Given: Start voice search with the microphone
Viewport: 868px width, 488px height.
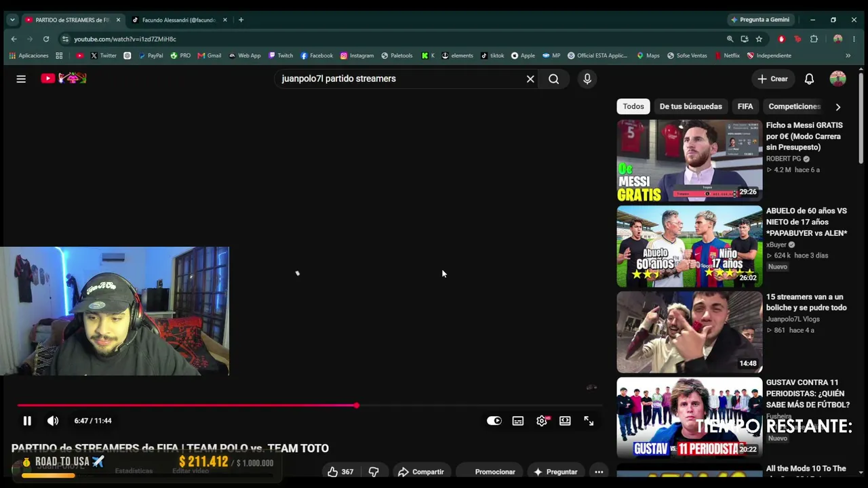Looking at the screenshot, I should (x=587, y=79).
